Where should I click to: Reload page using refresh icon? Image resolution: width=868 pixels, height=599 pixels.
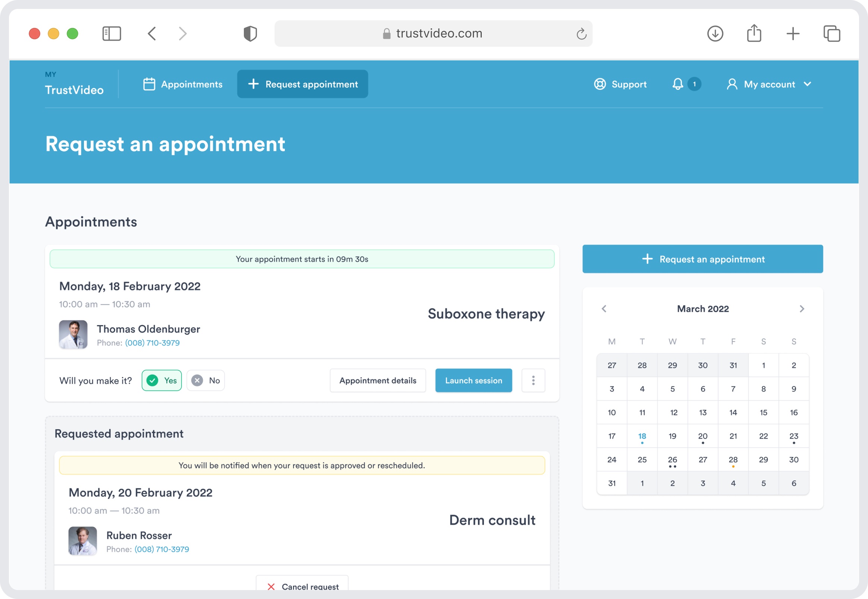coord(581,34)
